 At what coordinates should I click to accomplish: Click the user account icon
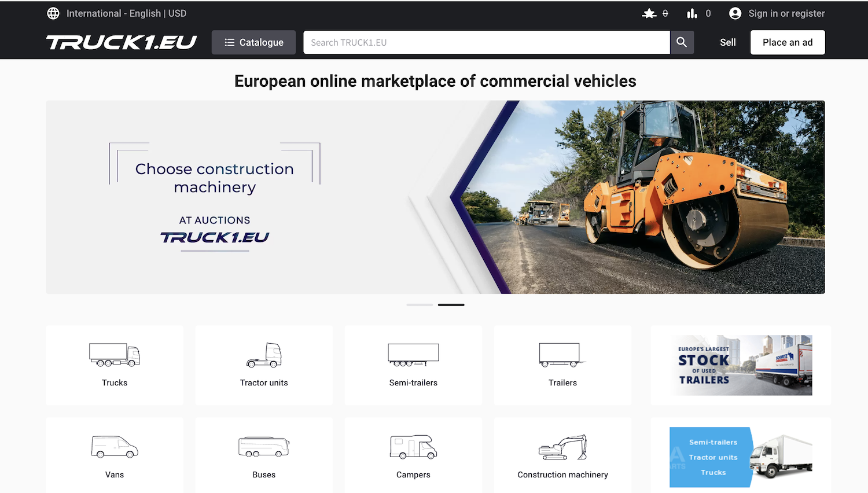[x=735, y=13]
